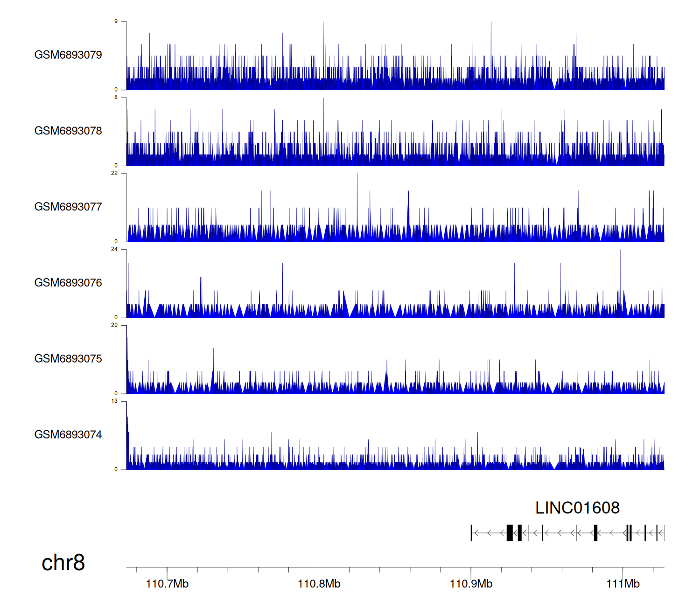Click the 111Mb axis tick label

(623, 584)
